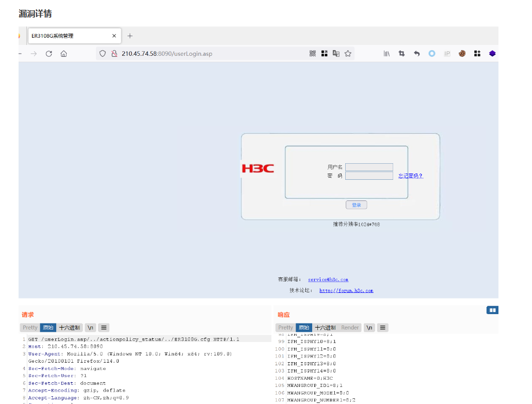532x404 pixels.
Task: Select response 十六进制 tab
Action: pyautogui.click(x=325, y=328)
